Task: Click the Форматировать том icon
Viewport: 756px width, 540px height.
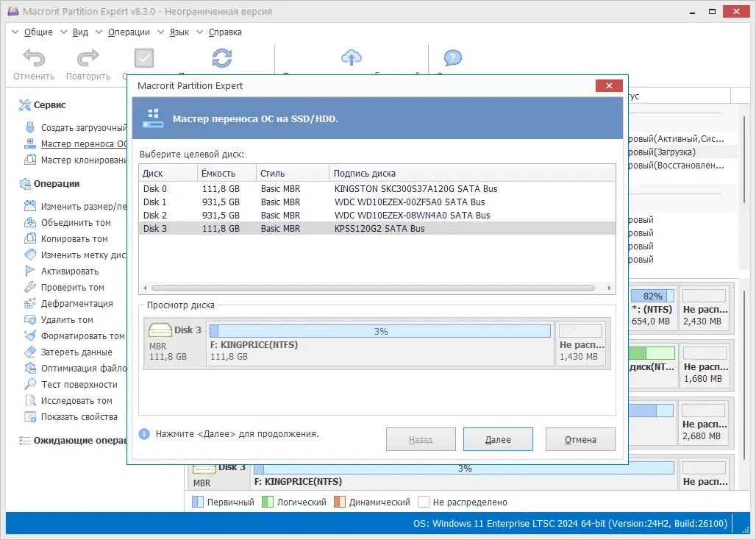Action: tap(30, 335)
